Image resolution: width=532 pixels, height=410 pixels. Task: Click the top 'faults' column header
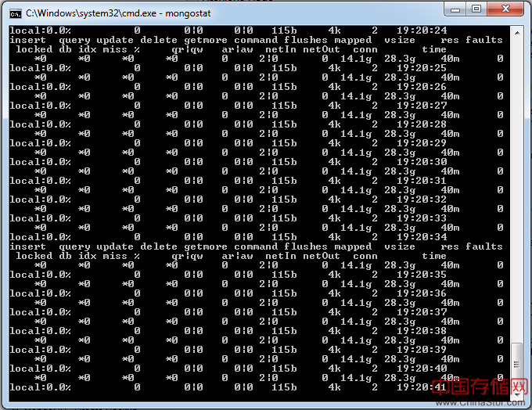point(483,40)
